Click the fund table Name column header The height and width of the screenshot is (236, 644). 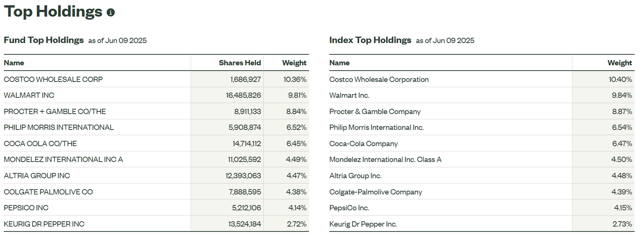point(14,63)
